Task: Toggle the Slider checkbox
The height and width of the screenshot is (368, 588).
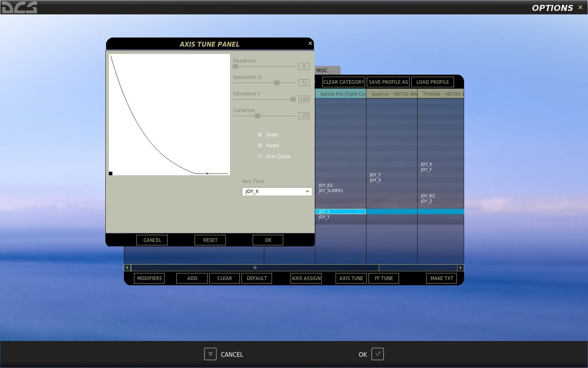Action: pos(260,135)
